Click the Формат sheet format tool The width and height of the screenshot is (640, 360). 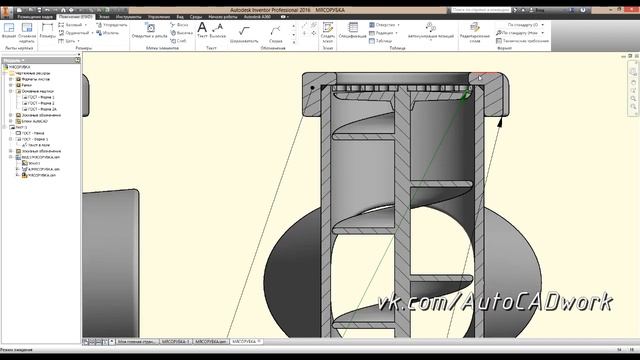tap(9, 31)
